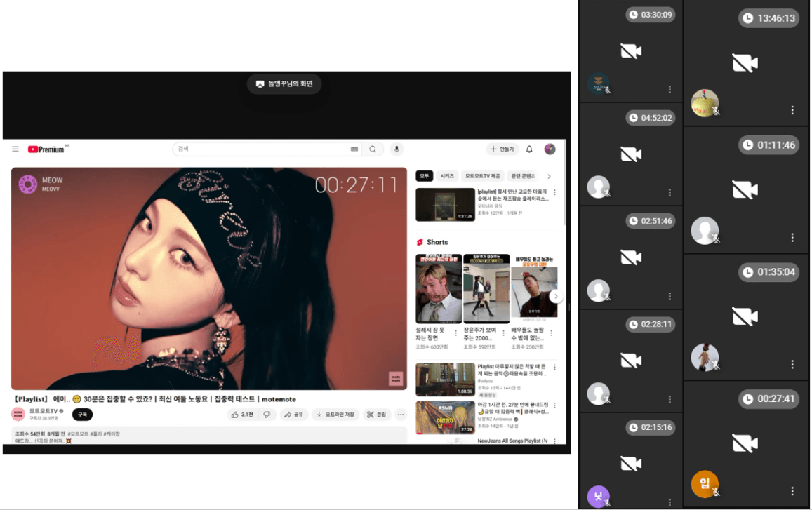
Task: Open YouTube notifications bell
Action: click(529, 149)
